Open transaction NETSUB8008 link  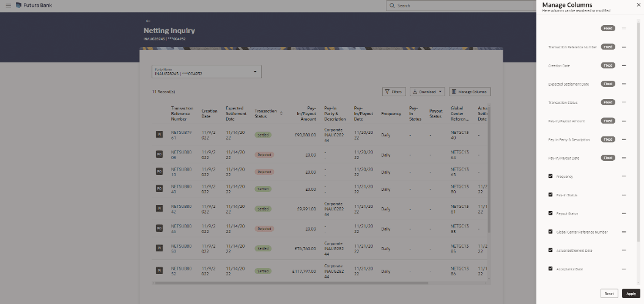[181, 155]
